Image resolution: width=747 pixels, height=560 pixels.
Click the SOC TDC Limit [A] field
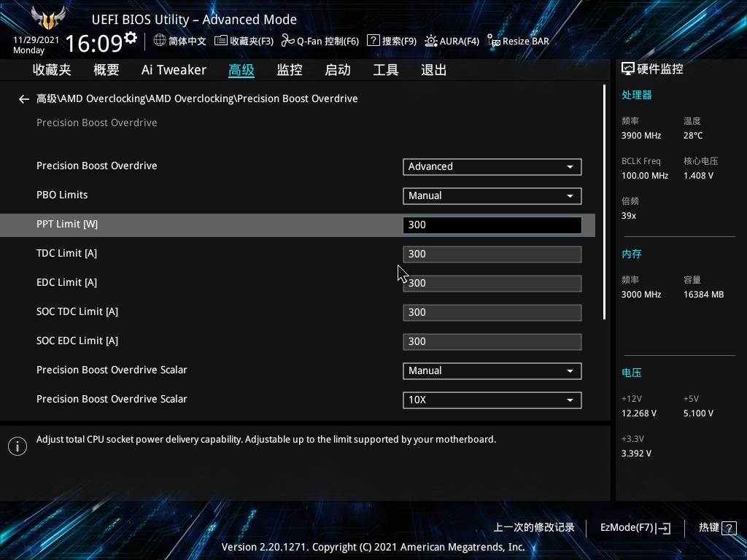[x=492, y=313]
